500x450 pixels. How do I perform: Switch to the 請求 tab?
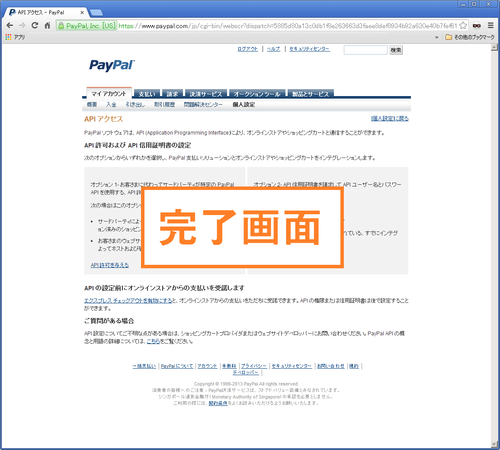coord(172,94)
